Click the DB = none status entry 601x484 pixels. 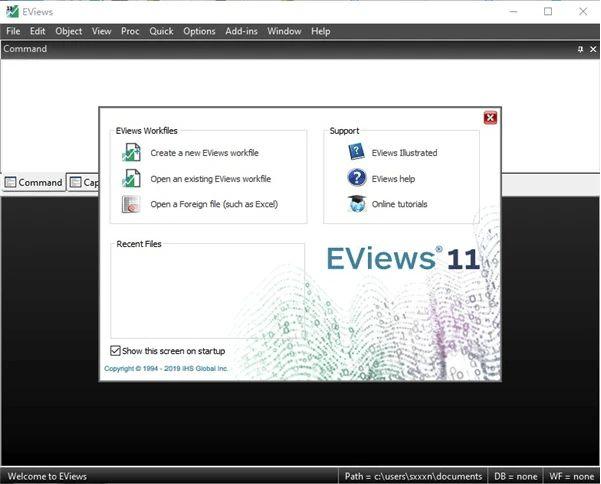pyautogui.click(x=516, y=476)
